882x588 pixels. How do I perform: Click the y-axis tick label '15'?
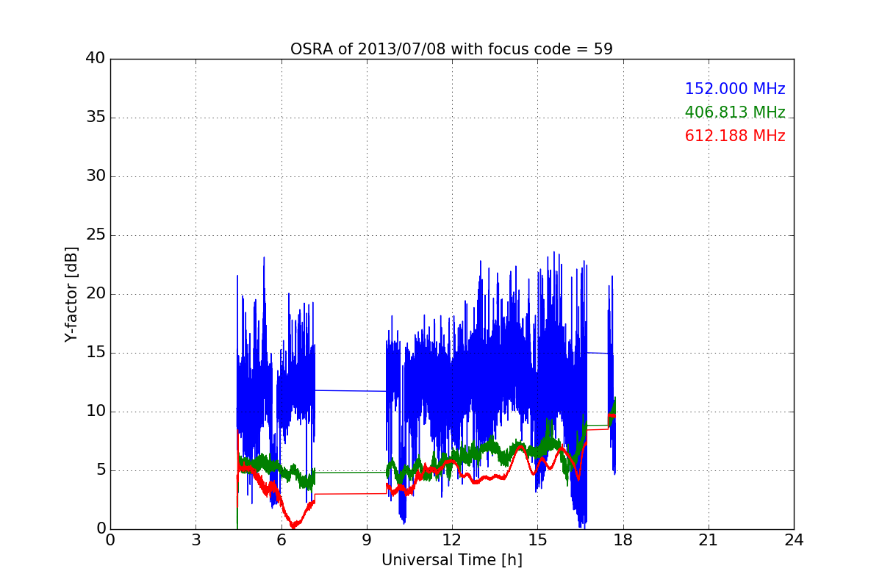coord(96,353)
